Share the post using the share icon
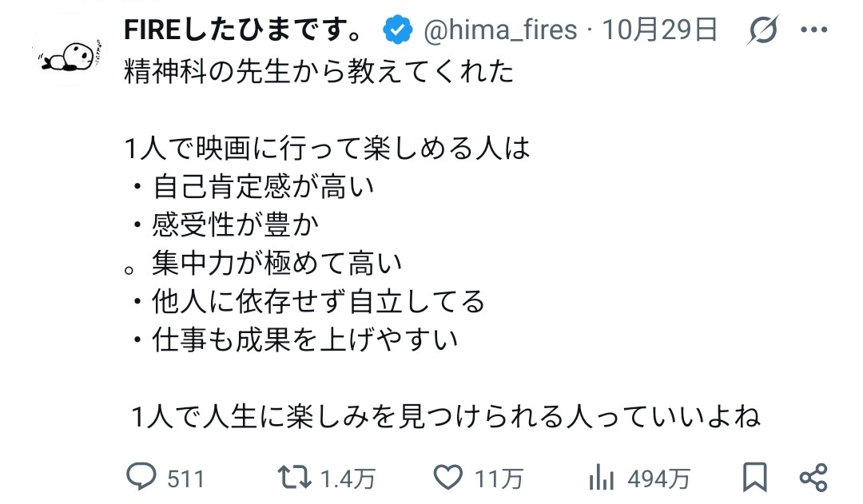This screenshot has width=863, height=504. tap(813, 477)
